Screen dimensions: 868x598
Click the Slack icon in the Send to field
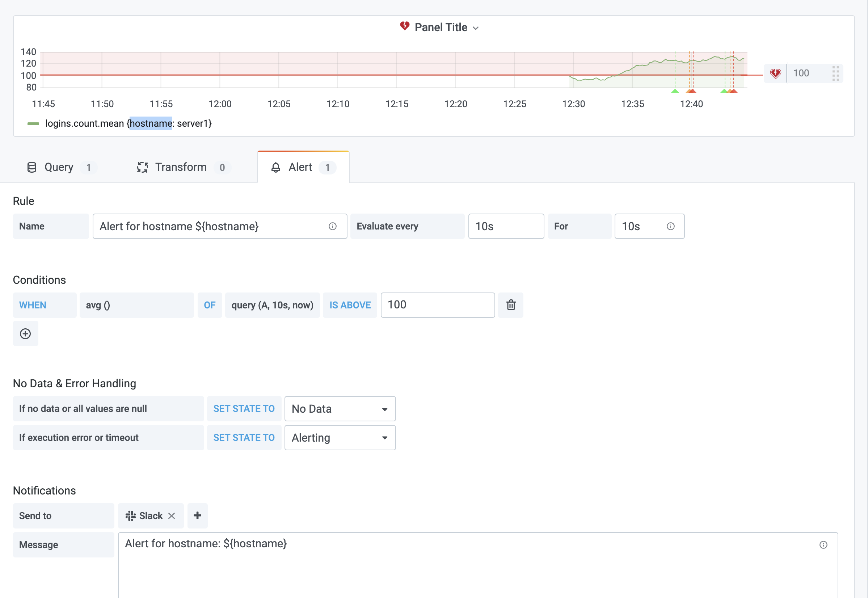pos(131,515)
